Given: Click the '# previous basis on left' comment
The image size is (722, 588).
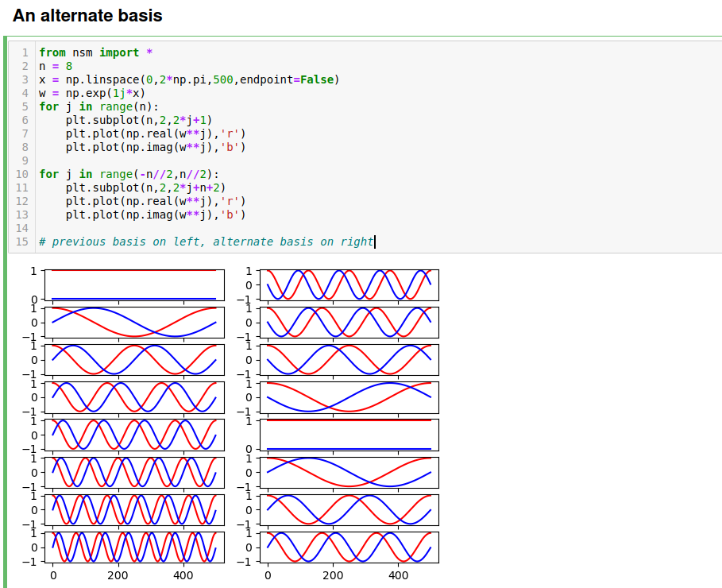Looking at the screenshot, I should (206, 242).
